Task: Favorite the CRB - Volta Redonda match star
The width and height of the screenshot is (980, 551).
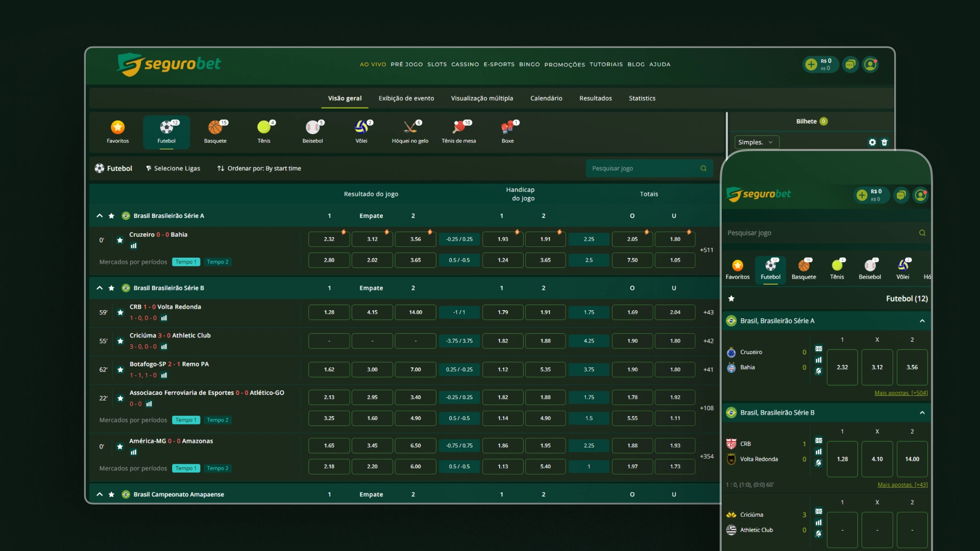Action: click(120, 312)
